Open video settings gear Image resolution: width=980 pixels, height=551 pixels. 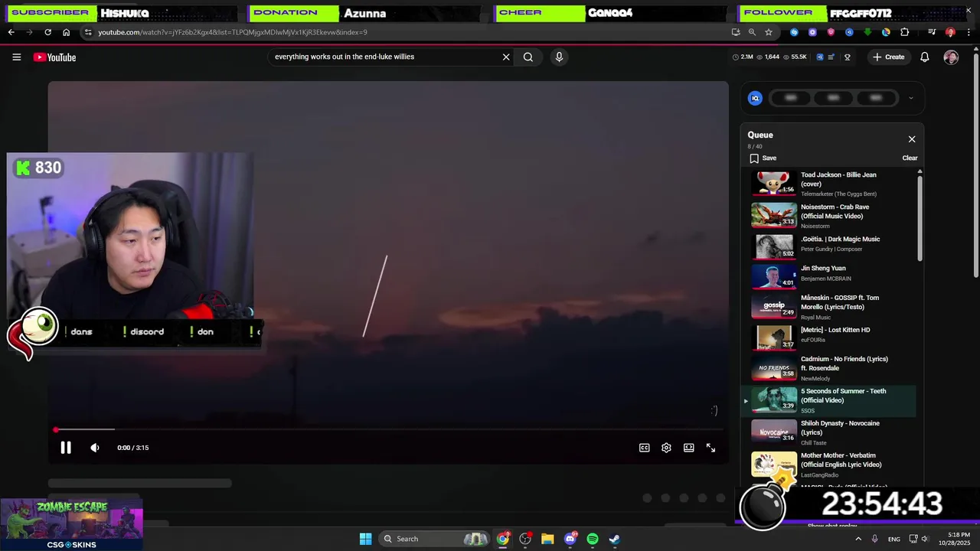click(666, 448)
